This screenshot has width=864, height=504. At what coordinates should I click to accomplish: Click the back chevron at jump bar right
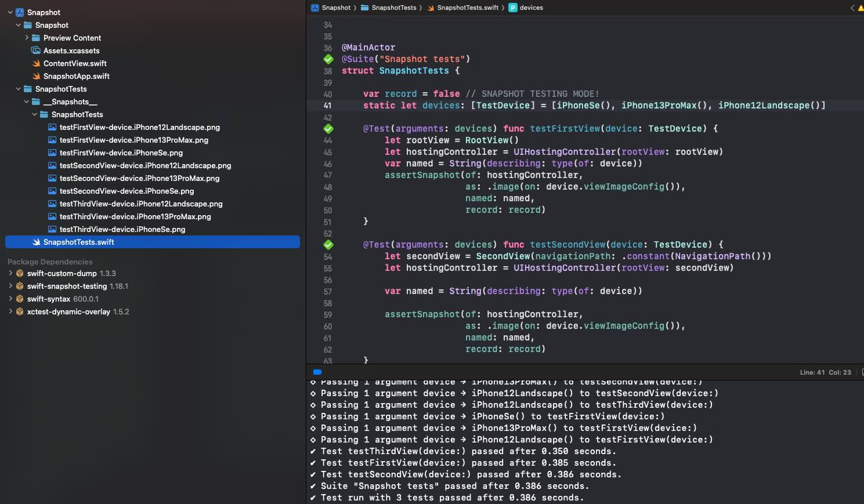(852, 8)
